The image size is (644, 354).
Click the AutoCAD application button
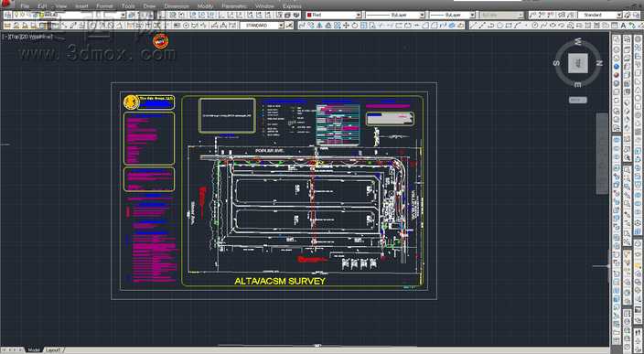6,4
